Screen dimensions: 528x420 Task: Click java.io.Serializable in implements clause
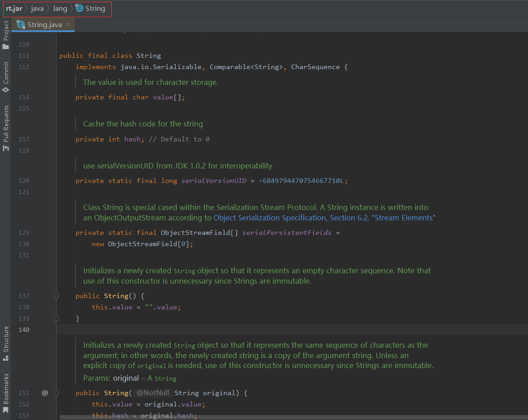(161, 67)
